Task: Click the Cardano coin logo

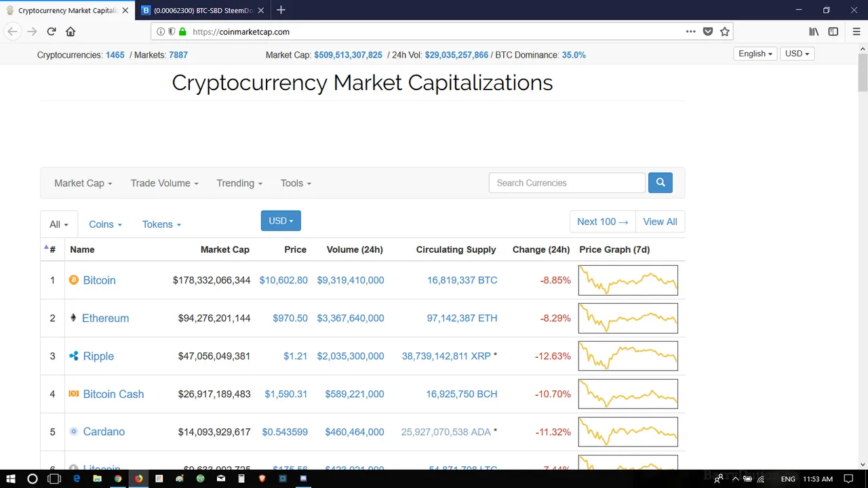Action: (x=74, y=432)
